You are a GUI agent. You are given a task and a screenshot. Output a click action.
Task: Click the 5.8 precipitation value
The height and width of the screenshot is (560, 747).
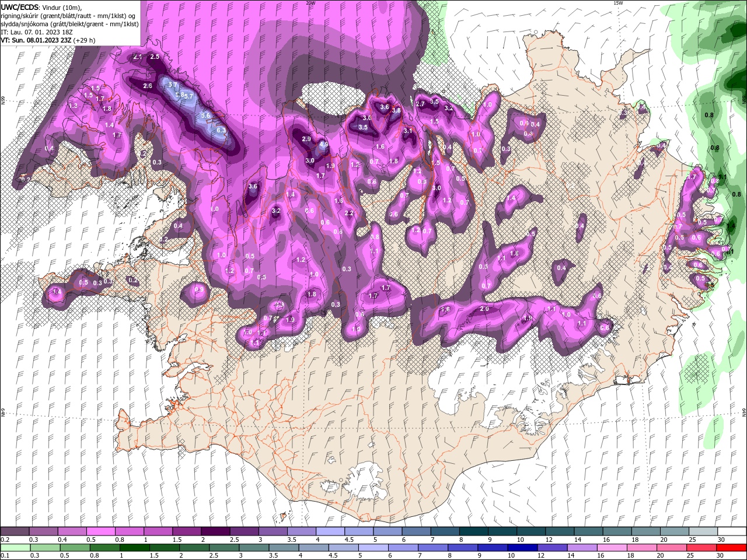(180, 94)
